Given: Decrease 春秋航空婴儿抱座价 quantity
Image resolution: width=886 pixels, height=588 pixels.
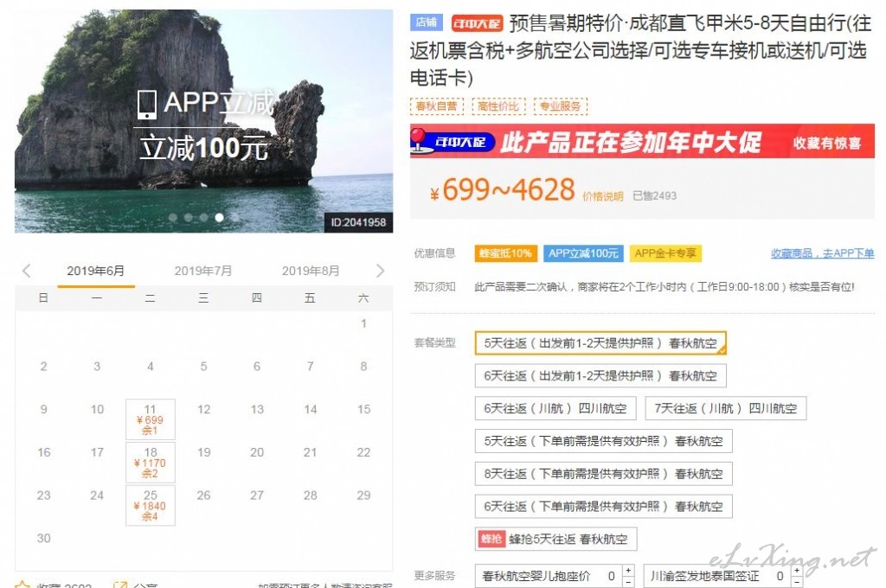Looking at the screenshot, I should 628,582.
